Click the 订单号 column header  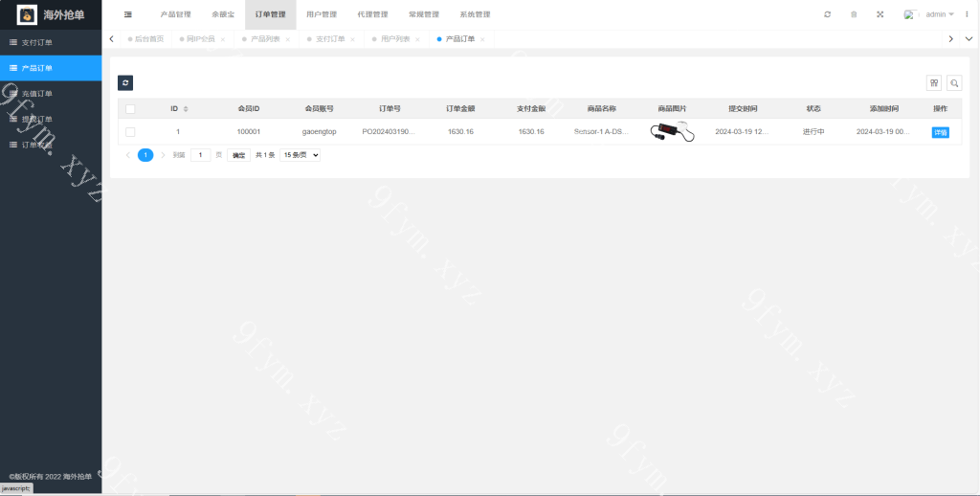(x=390, y=109)
